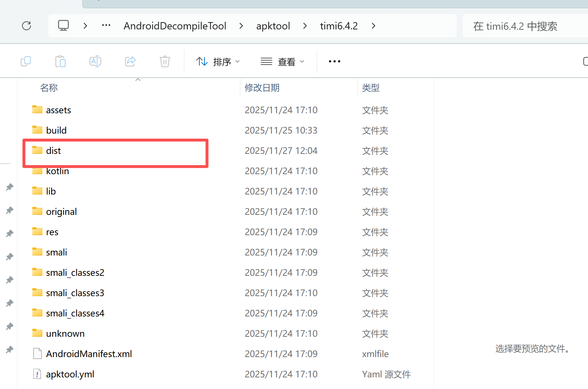This screenshot has height=389, width=588.
Task: Click the Delete trash can icon
Action: tap(165, 61)
